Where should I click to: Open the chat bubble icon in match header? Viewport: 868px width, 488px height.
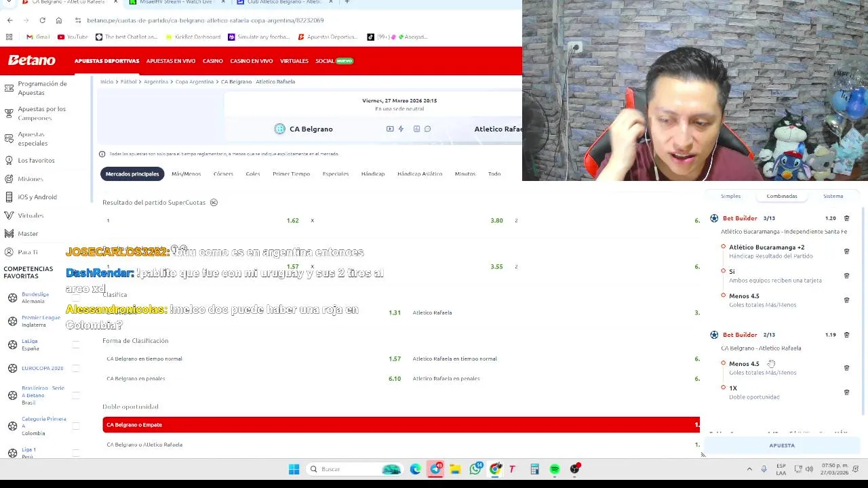coord(427,129)
